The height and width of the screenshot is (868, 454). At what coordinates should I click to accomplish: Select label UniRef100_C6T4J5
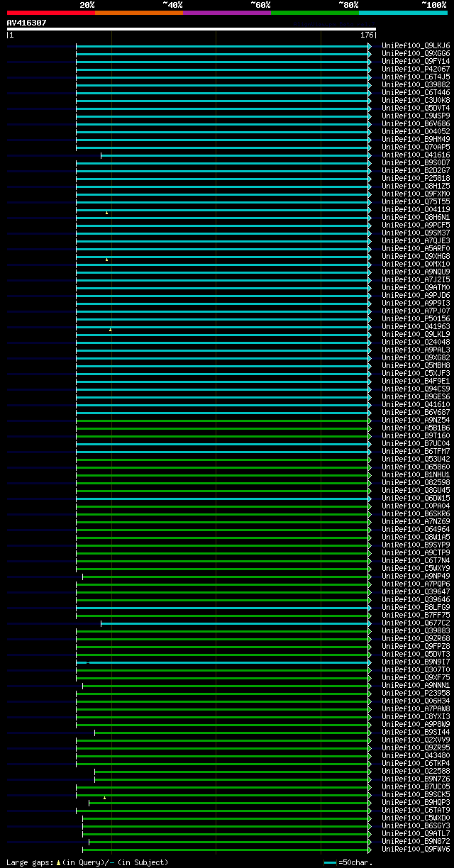click(x=416, y=77)
